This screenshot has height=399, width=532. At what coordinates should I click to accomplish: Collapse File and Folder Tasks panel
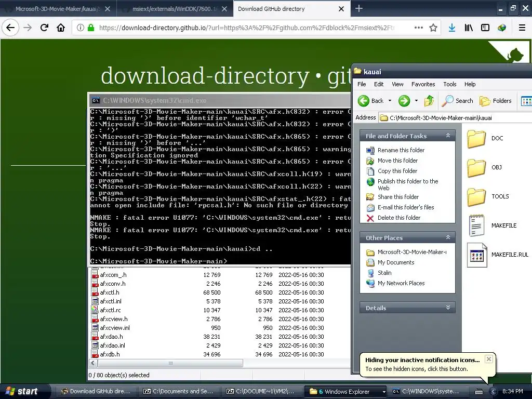(448, 136)
